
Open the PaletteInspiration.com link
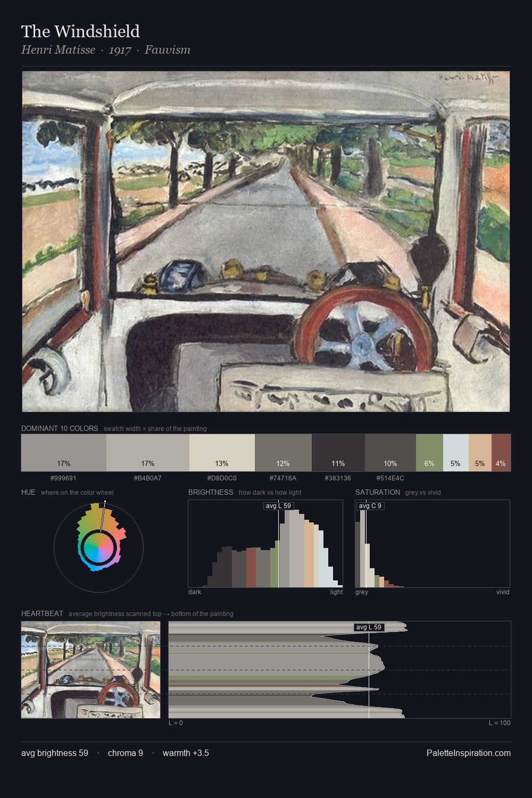pyautogui.click(x=469, y=753)
